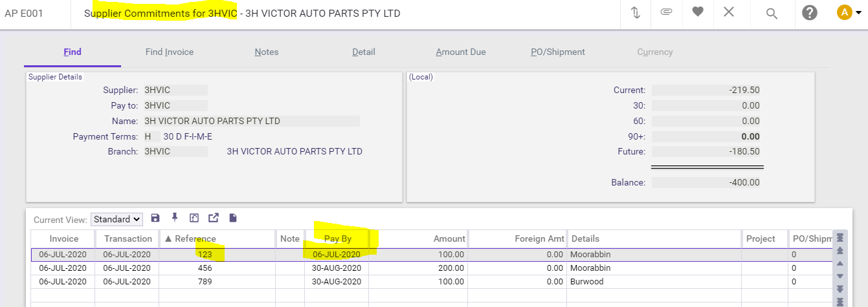868x307 pixels.
Task: Select the row with reference 789
Action: point(432,282)
